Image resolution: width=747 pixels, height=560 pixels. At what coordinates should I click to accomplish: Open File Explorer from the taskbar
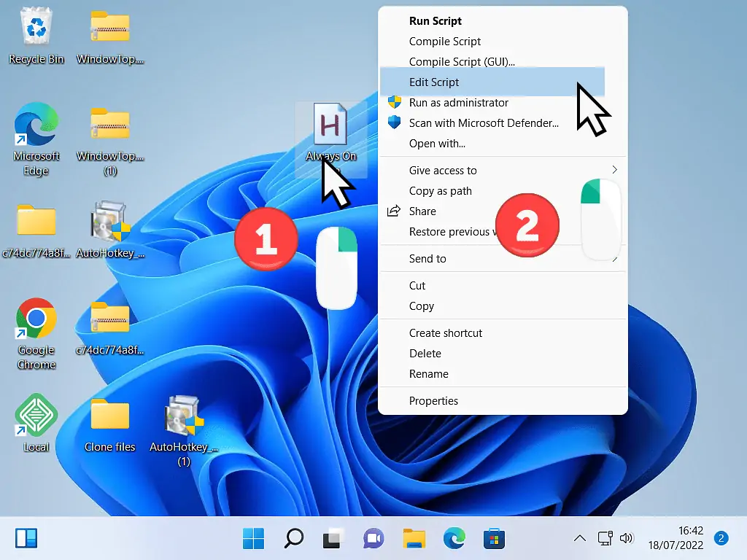click(414, 539)
